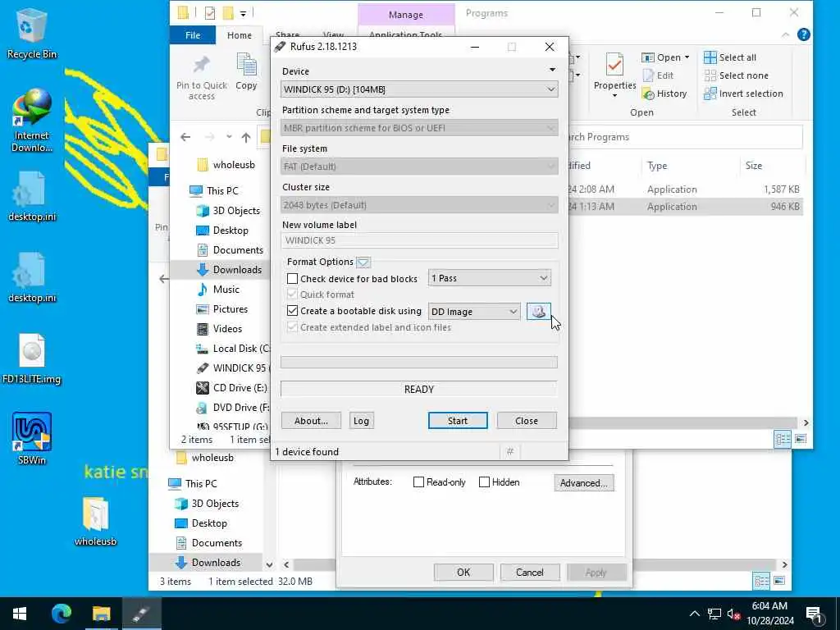The width and height of the screenshot is (840, 630).
Task: Go up one folder level in Explorer
Action: coord(246,138)
